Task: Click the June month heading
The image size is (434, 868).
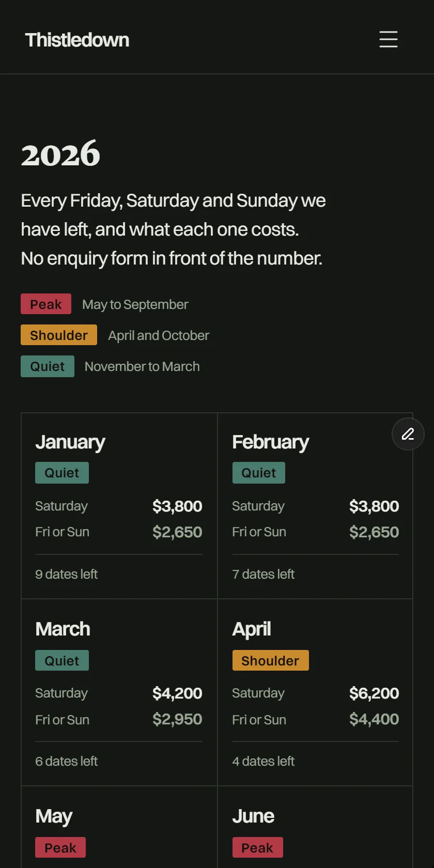Action: tap(253, 816)
